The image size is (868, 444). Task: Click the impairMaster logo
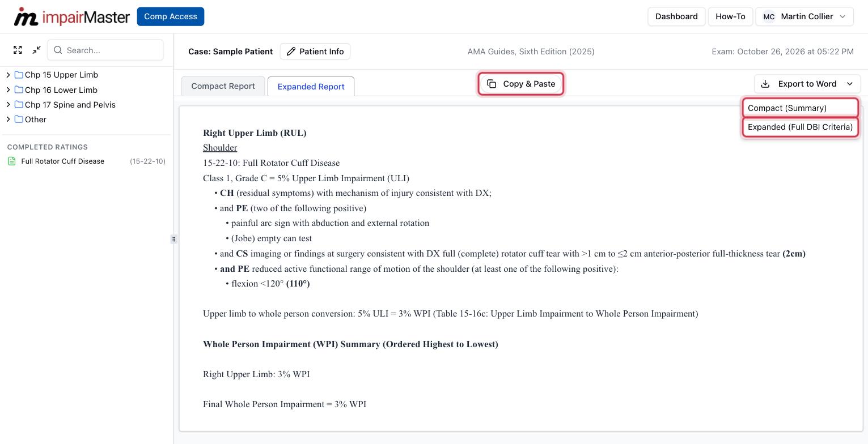click(x=72, y=16)
